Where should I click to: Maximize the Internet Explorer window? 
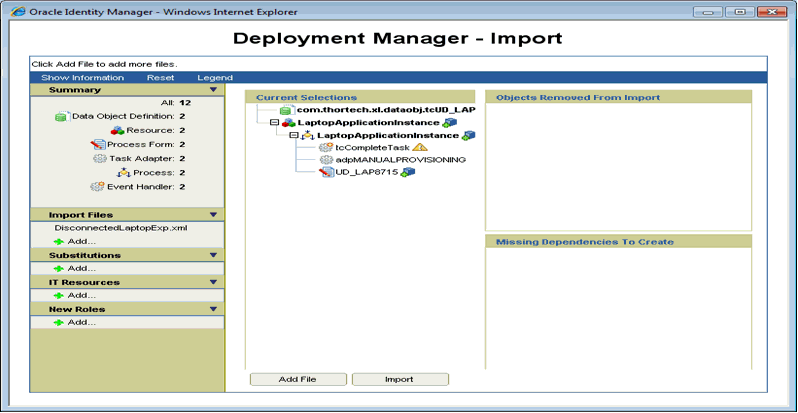pyautogui.click(x=739, y=12)
